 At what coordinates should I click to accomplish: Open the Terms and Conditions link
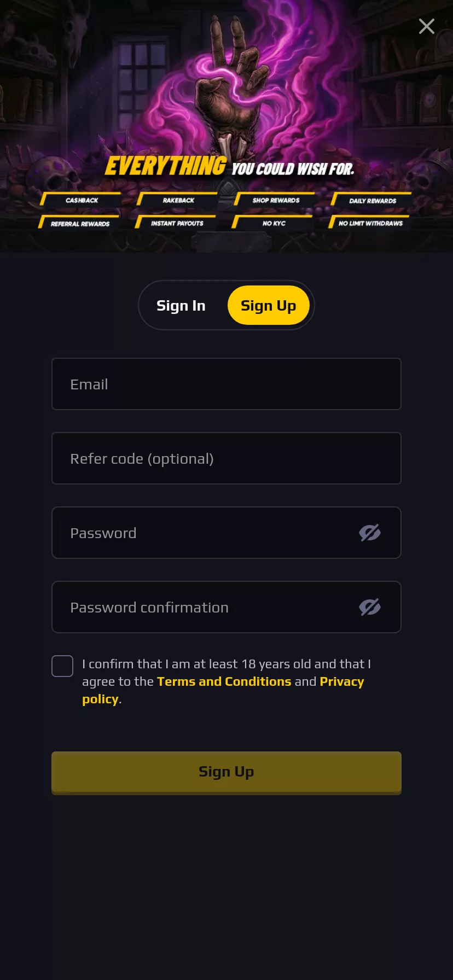pyautogui.click(x=224, y=681)
